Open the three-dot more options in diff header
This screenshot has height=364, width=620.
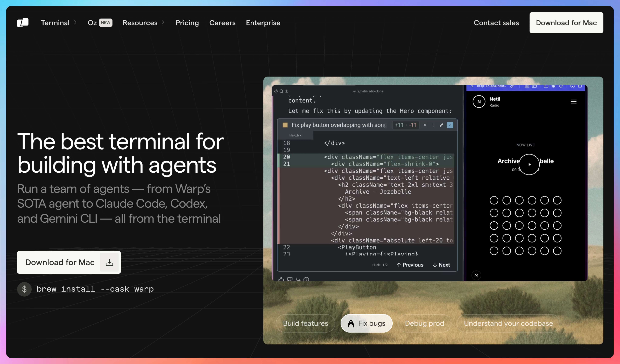[x=433, y=125]
